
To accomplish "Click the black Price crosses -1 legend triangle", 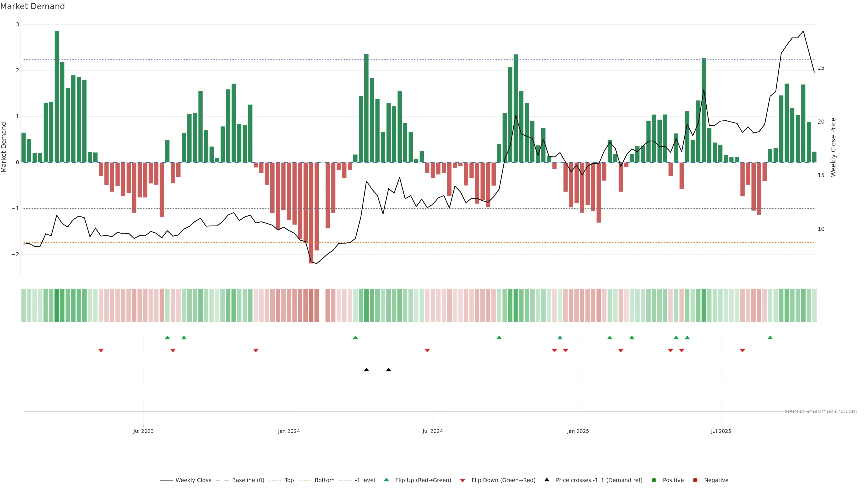I will coord(547,480).
